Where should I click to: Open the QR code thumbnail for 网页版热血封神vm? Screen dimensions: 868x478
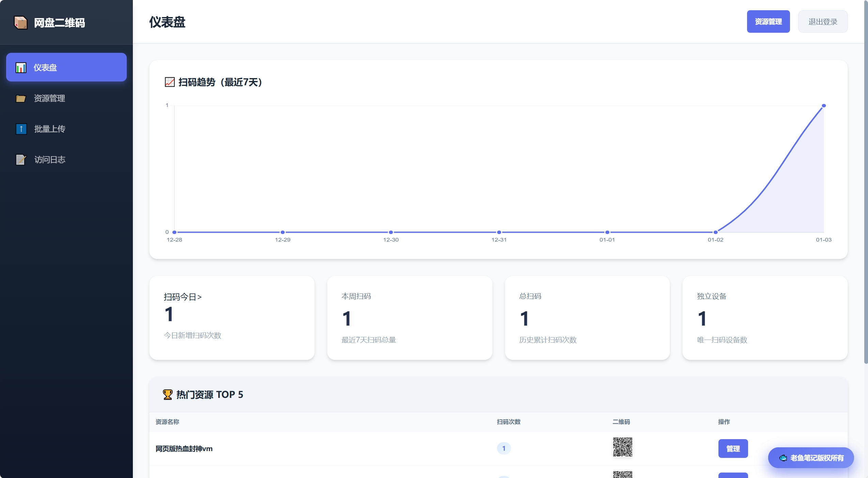tap(622, 447)
